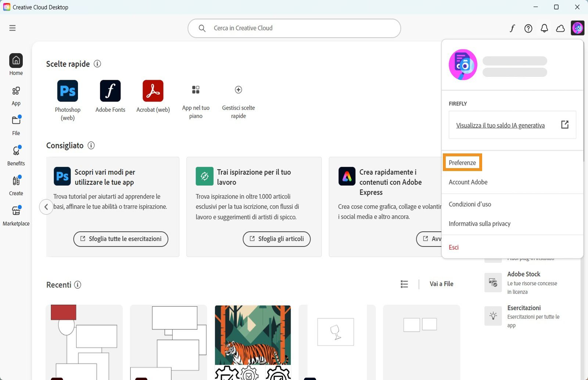Open App nel tuo piano

click(x=196, y=89)
